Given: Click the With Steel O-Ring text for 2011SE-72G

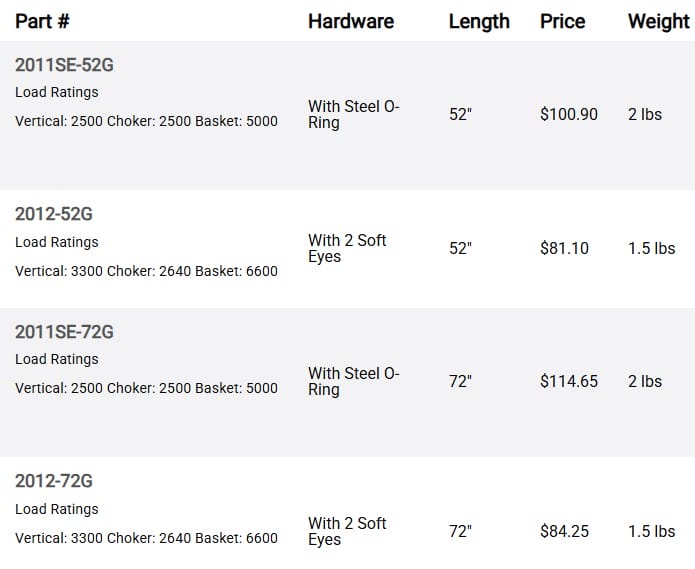Looking at the screenshot, I should [x=353, y=381].
